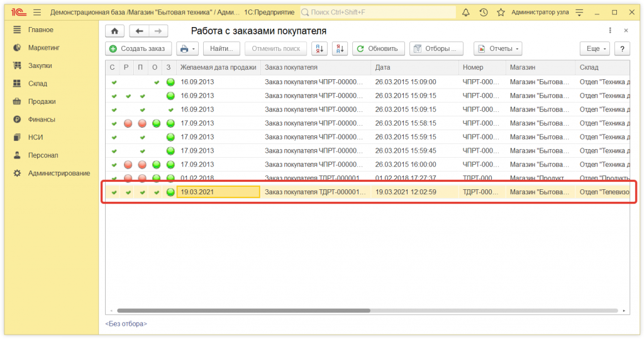
Task: Expand the Еще menu
Action: coord(594,48)
